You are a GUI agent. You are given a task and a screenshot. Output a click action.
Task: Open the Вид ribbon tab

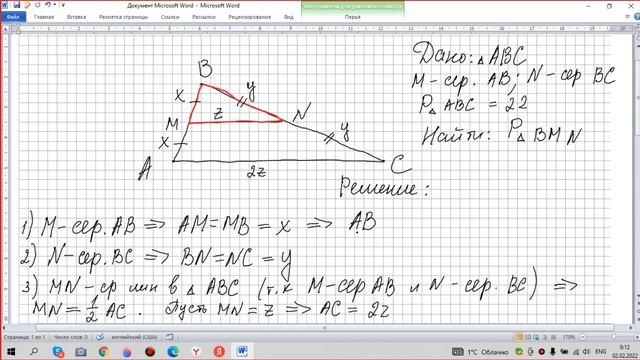coord(289,17)
